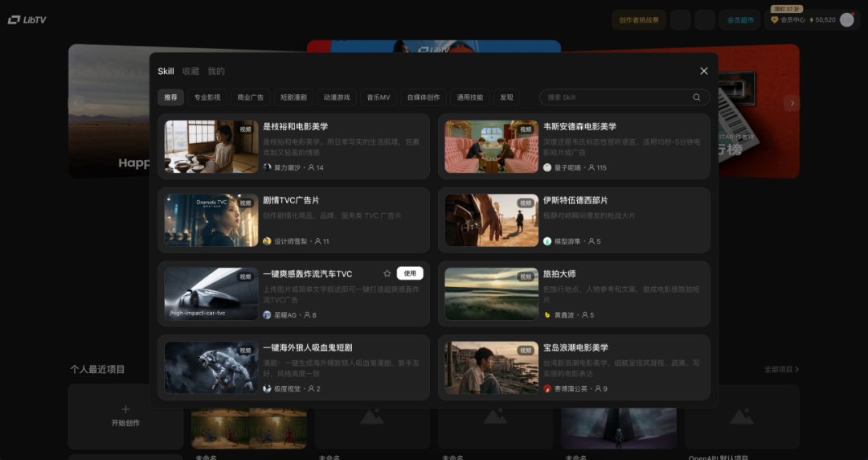The width and height of the screenshot is (868, 460).
Task: Switch to the 收藏 tab
Action: coord(190,71)
